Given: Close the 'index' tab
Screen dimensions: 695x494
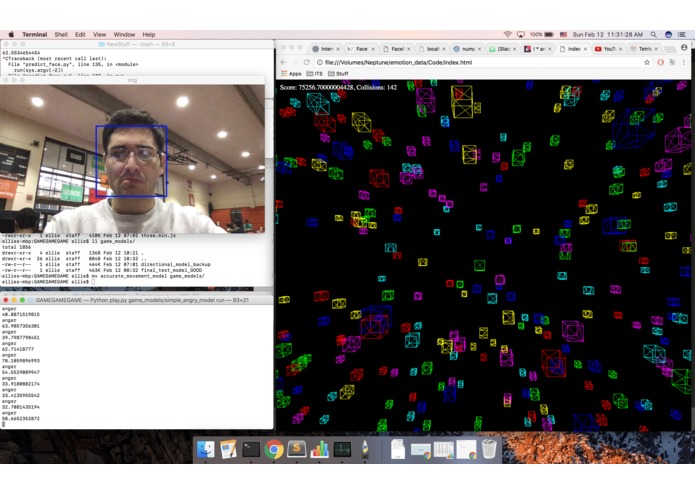Looking at the screenshot, I should (585, 49).
